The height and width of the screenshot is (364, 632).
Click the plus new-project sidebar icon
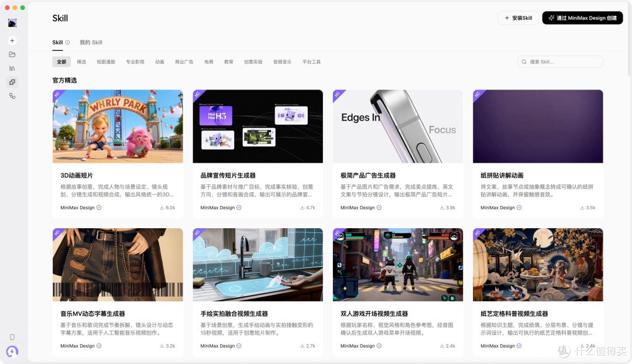12,41
